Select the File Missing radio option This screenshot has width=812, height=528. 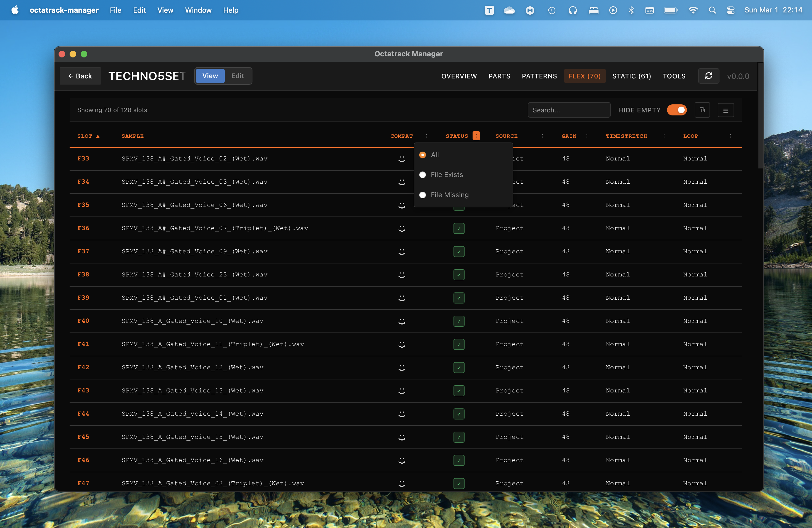[x=423, y=195]
